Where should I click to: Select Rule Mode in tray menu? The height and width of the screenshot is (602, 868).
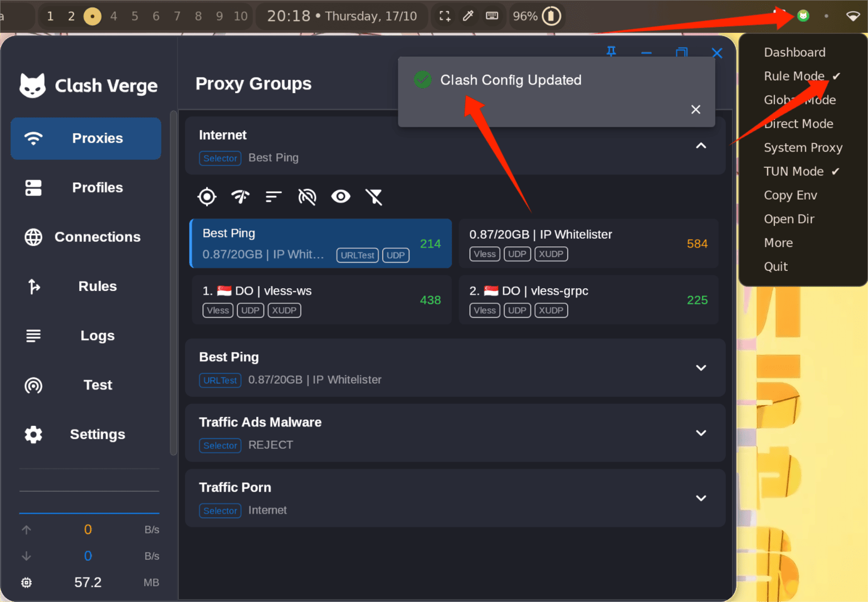[x=803, y=76]
